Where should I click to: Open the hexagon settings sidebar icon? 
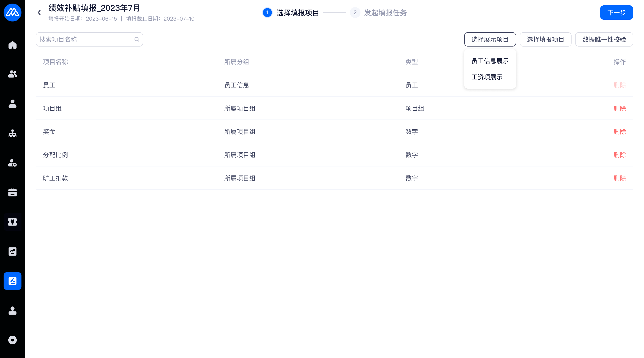point(13,340)
